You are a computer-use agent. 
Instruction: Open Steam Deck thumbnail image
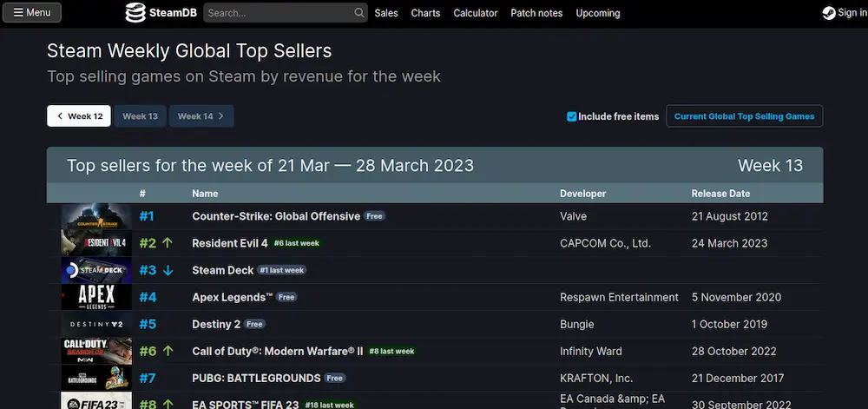point(96,271)
